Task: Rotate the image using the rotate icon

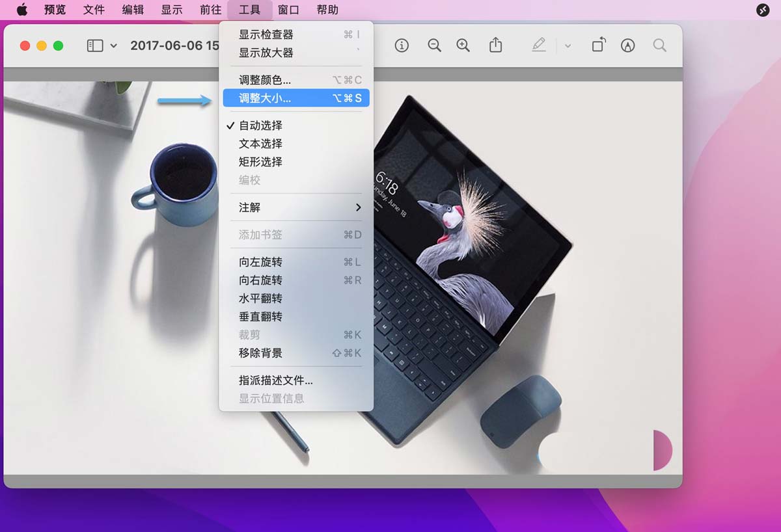Action: [x=598, y=46]
